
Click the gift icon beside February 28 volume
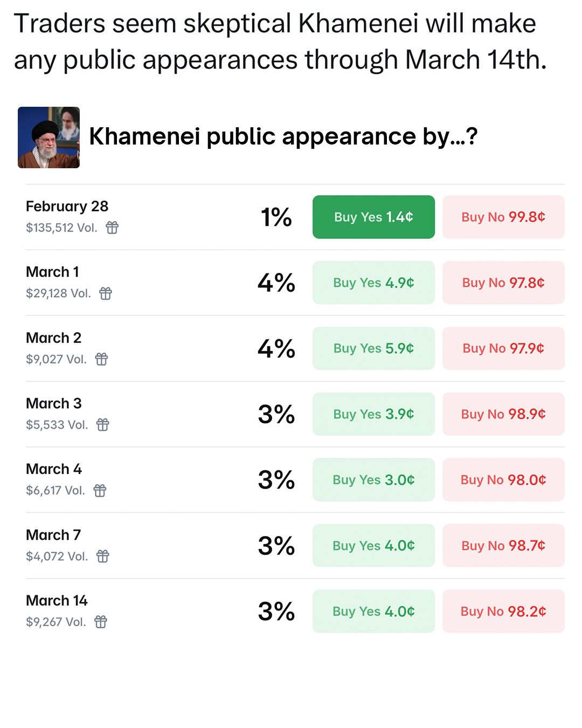tap(112, 228)
